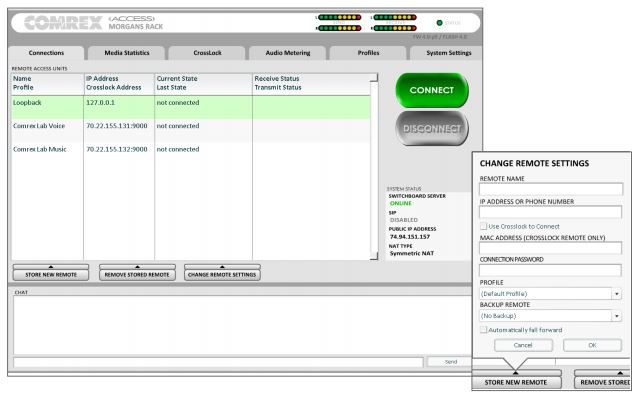Expand the Profile dropdown arrow

616,294
